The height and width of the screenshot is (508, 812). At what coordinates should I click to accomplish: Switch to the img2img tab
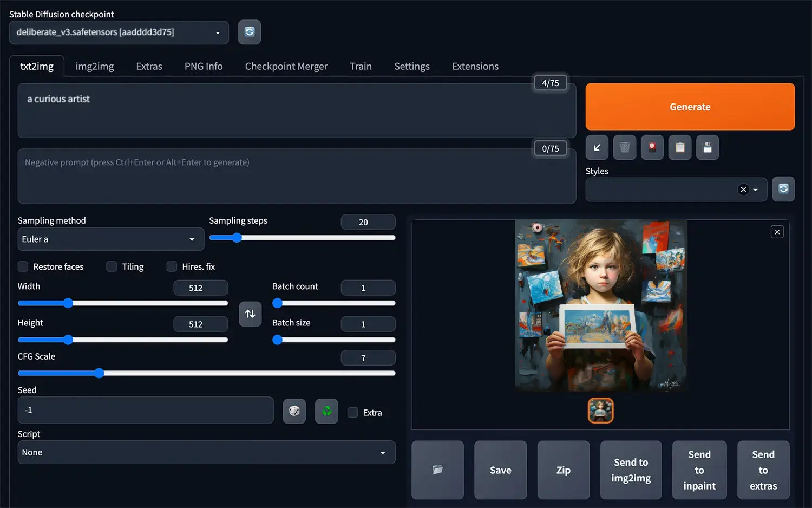(x=95, y=66)
